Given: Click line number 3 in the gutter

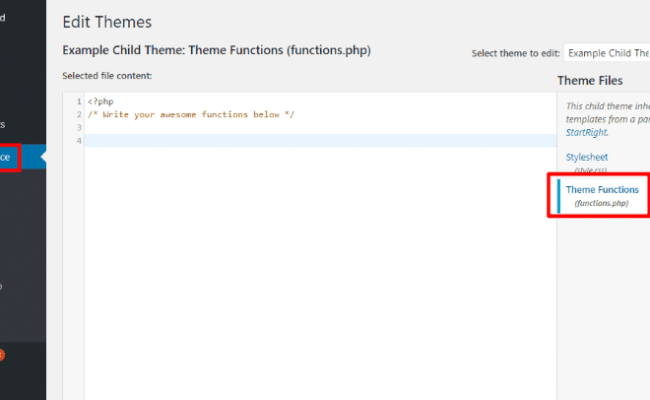Looking at the screenshot, I should coord(79,127).
